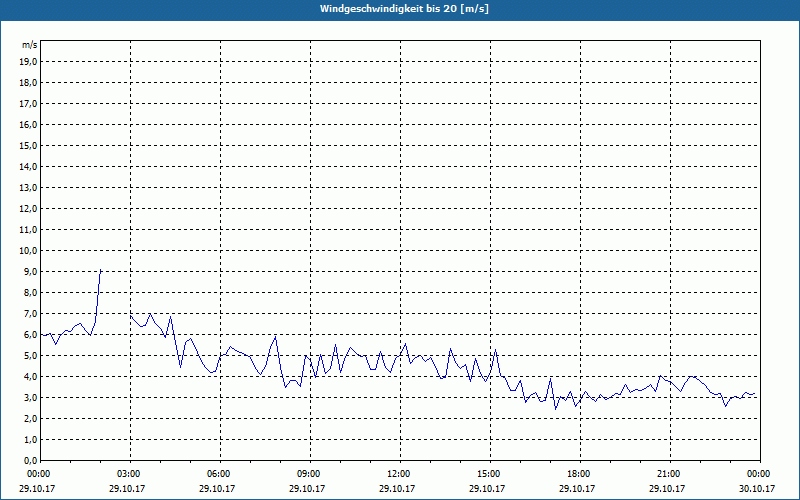Click the 30.10.17 date label
This screenshot has width=800, height=500.
757,488
